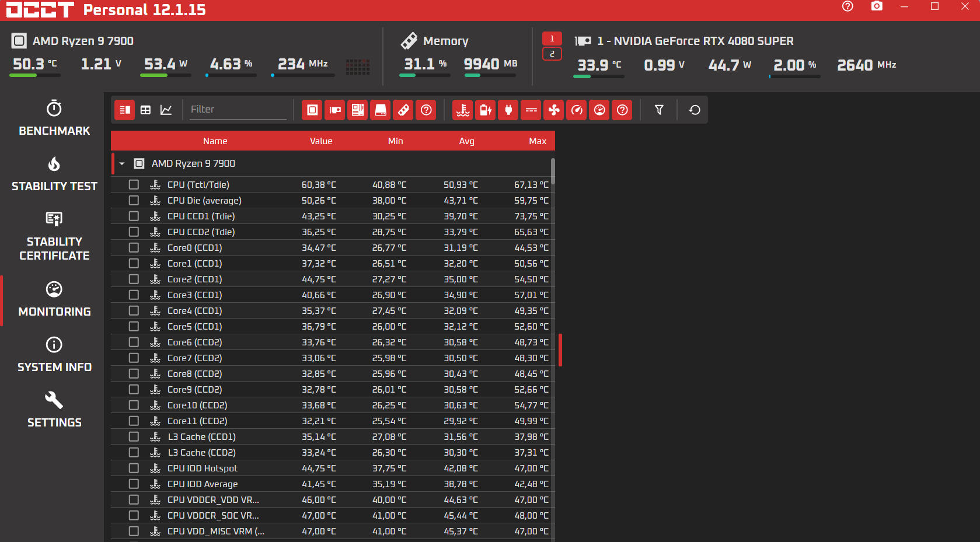
Task: Toggle the current sensor filter icon
Action: point(531,110)
